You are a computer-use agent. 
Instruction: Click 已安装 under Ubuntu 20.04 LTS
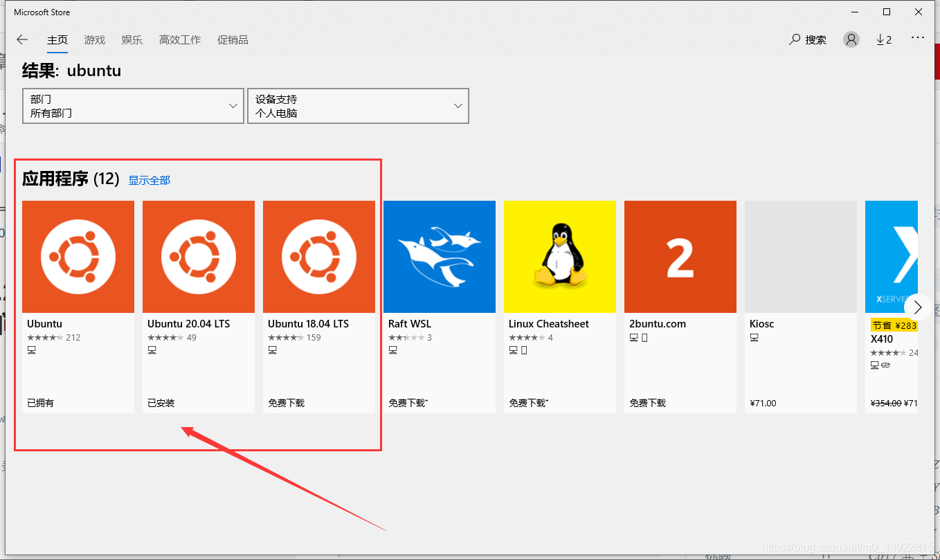(x=161, y=403)
